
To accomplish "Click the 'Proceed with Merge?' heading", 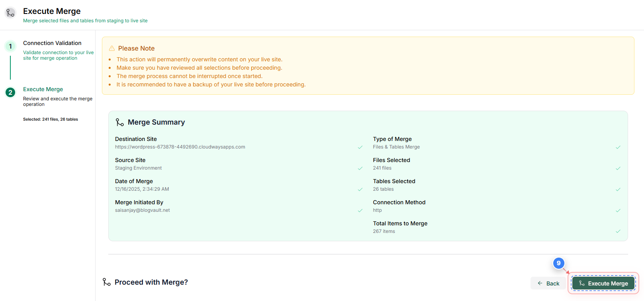I will pos(151,282).
